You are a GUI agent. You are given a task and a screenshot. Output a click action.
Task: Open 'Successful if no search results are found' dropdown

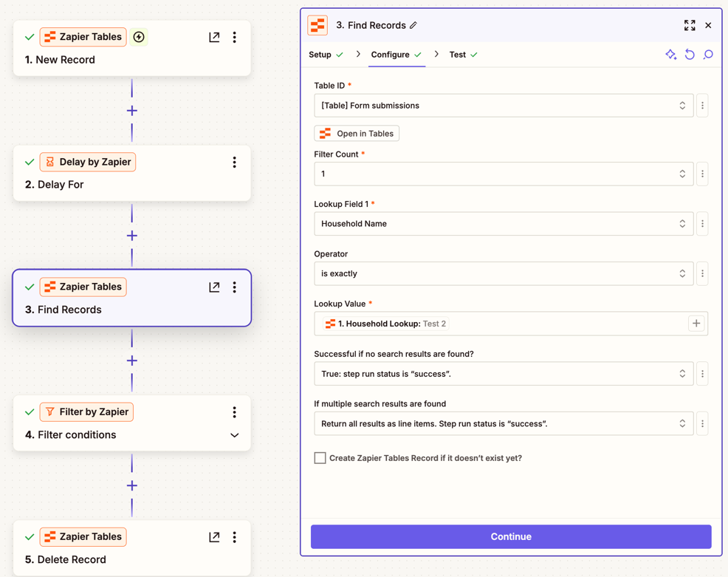[504, 374]
